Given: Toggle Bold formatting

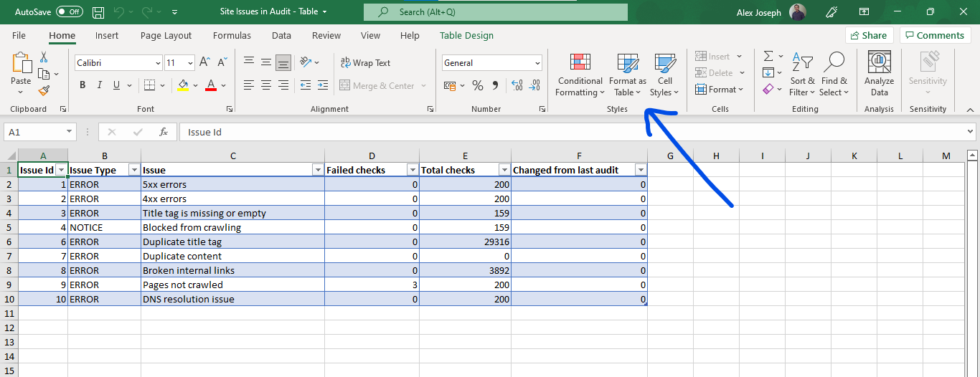Looking at the screenshot, I should pyautogui.click(x=83, y=85).
